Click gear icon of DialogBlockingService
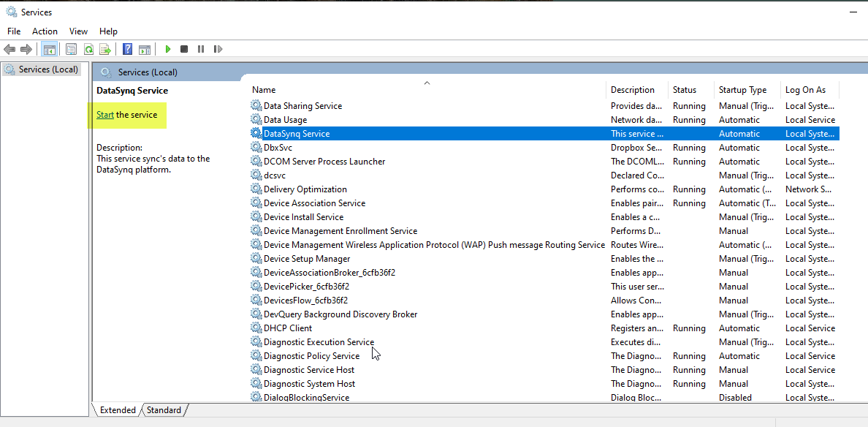Screen dimensions: 868x427 click(x=256, y=397)
